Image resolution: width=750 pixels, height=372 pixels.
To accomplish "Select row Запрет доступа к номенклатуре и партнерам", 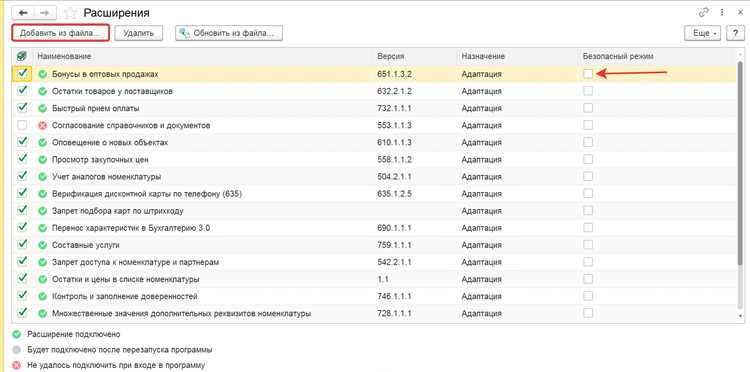I will [x=375, y=263].
